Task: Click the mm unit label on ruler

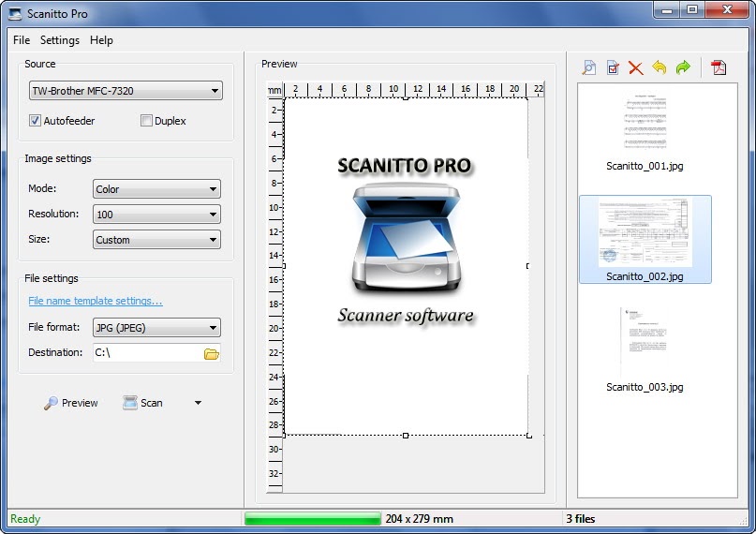Action: (274, 90)
